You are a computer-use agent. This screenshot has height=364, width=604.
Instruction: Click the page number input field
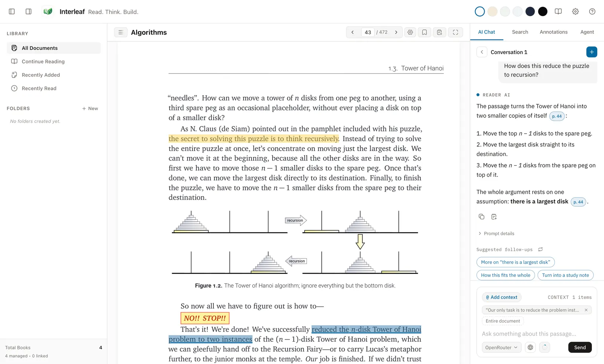pos(368,32)
